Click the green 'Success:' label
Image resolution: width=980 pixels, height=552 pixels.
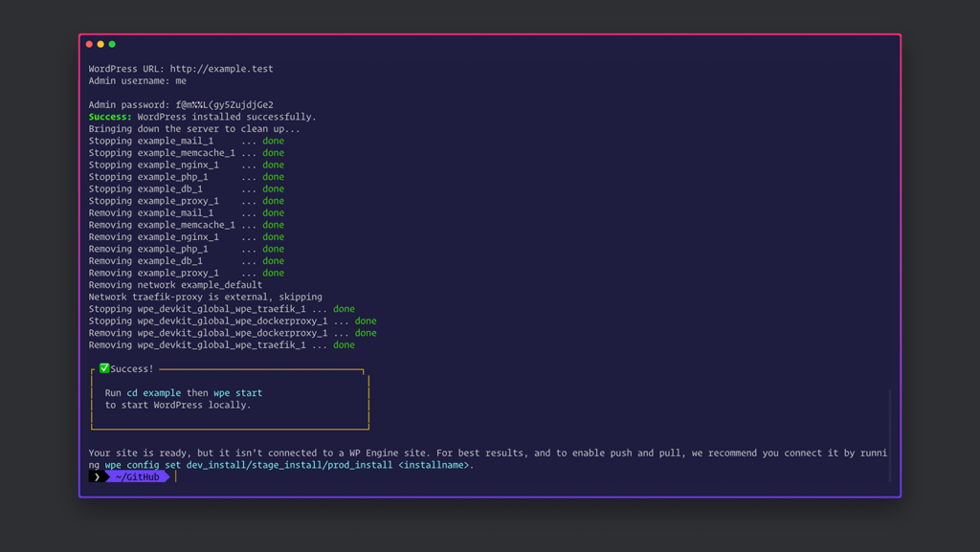point(110,117)
